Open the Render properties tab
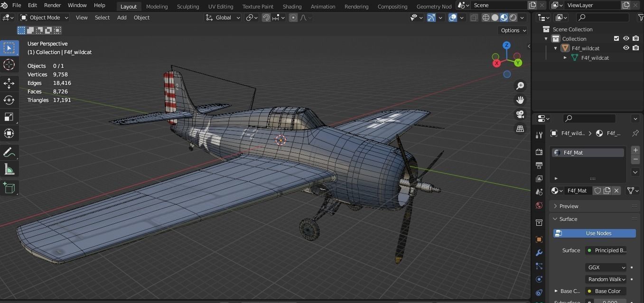The image size is (644, 303). pos(539,152)
